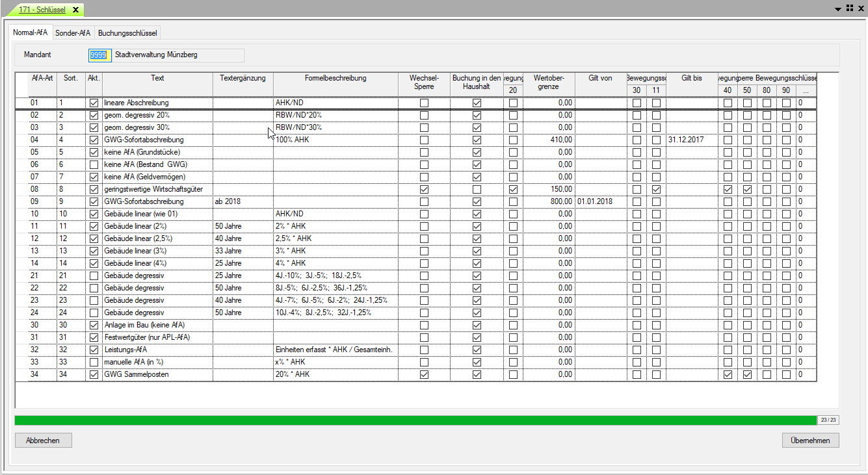Select Formelbeschreibung cell RBW/ND*20%
This screenshot has height=475, width=868.
pos(335,116)
